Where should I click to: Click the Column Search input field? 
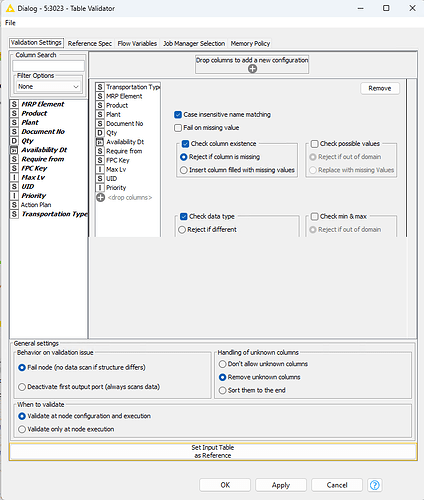tap(48, 66)
